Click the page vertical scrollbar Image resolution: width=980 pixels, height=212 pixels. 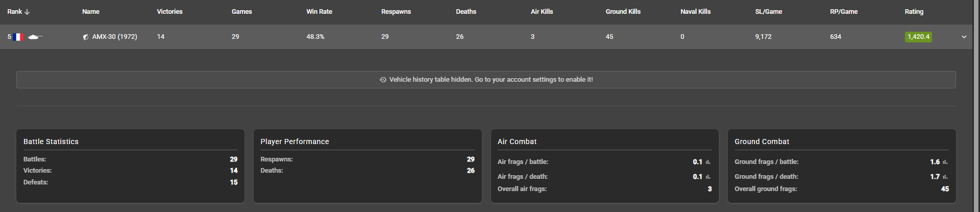[x=976, y=102]
